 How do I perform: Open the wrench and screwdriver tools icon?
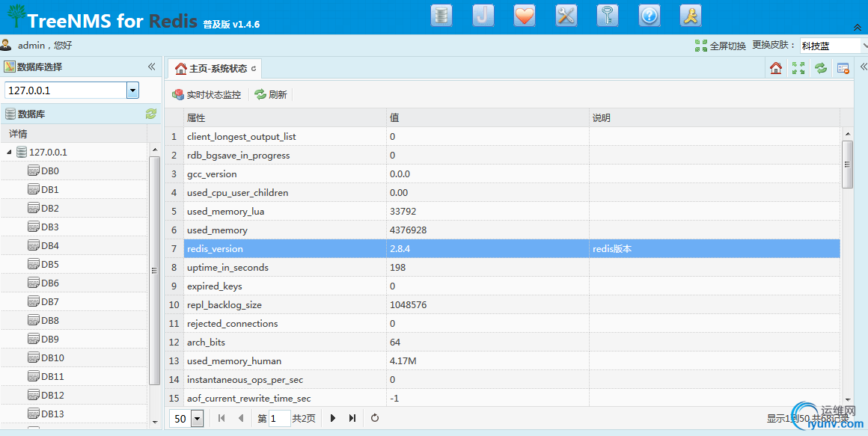[566, 16]
